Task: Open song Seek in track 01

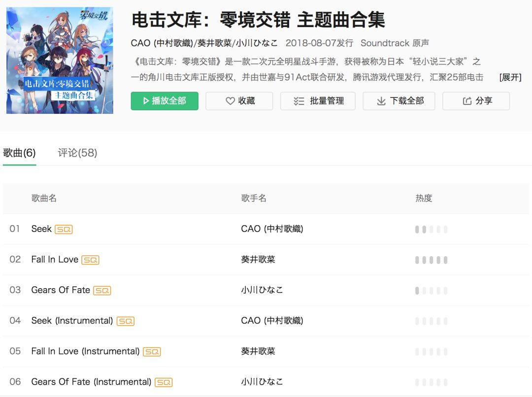Action: [x=41, y=229]
